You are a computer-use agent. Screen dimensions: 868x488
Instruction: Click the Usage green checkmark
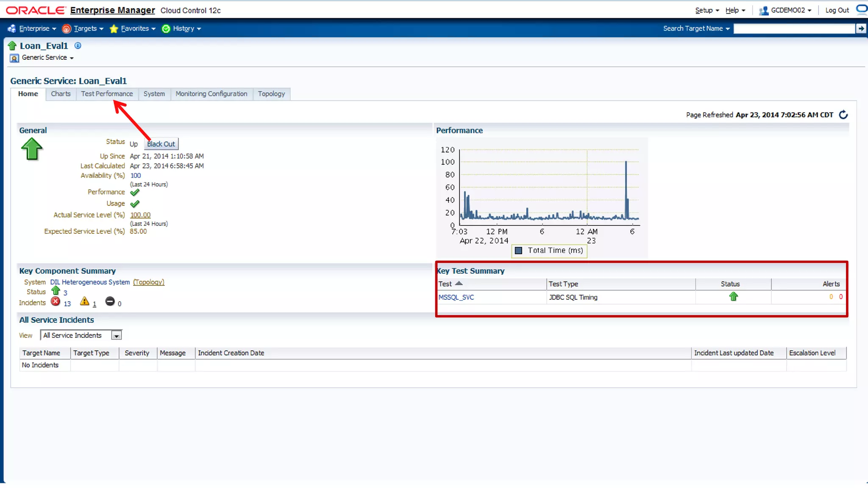pos(135,204)
